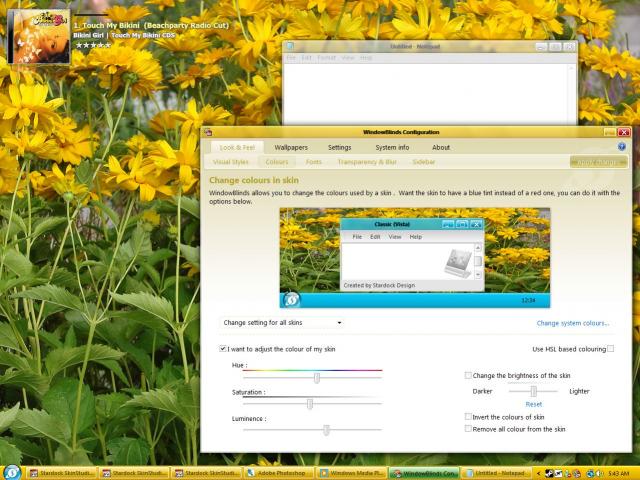Click preview window scrollbar up arrow

[478, 248]
